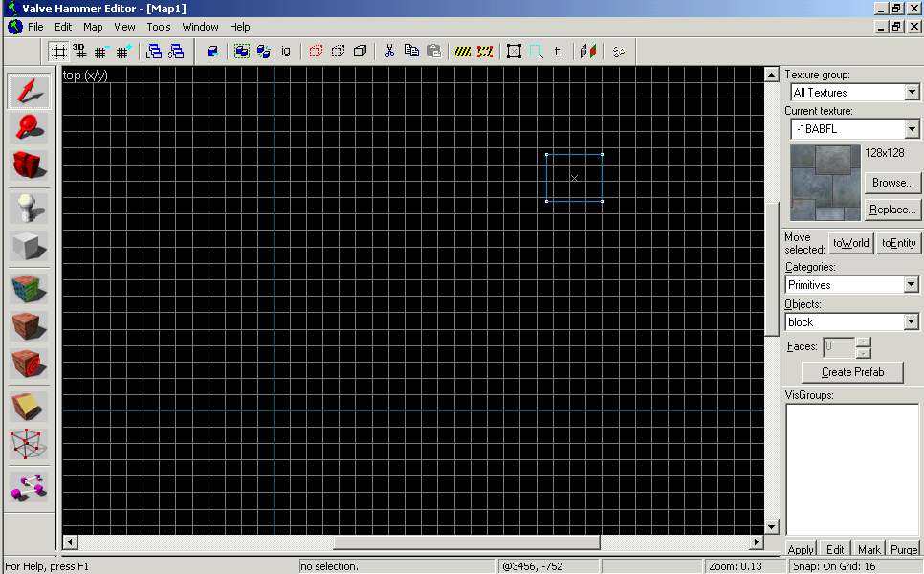Screen dimensions: 924x574
Task: Click the current texture preview thumbnail
Action: [x=825, y=182]
